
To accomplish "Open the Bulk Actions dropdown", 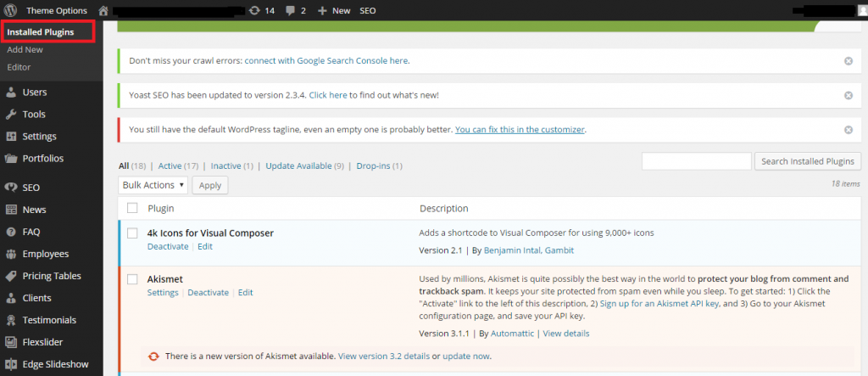I will 153,185.
